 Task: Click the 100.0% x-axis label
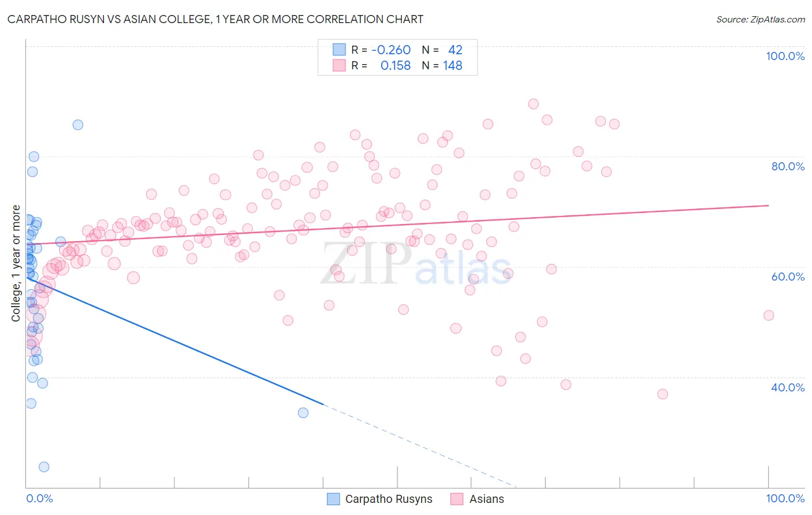point(785,498)
